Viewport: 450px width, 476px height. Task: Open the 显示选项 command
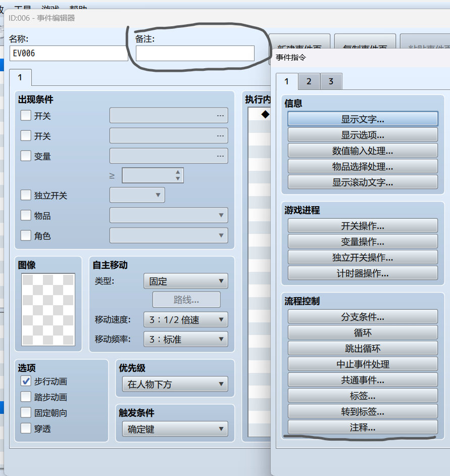362,135
